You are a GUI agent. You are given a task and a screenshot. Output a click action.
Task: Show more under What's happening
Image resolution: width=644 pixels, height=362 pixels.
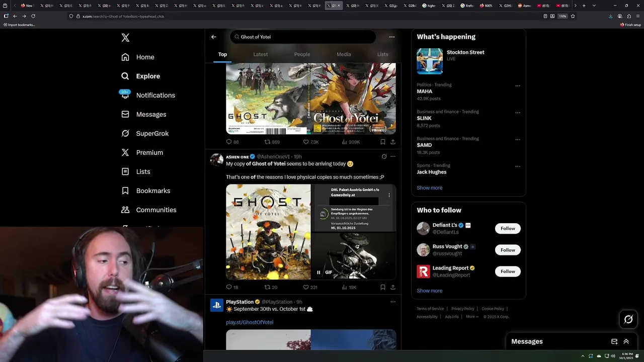[430, 188]
